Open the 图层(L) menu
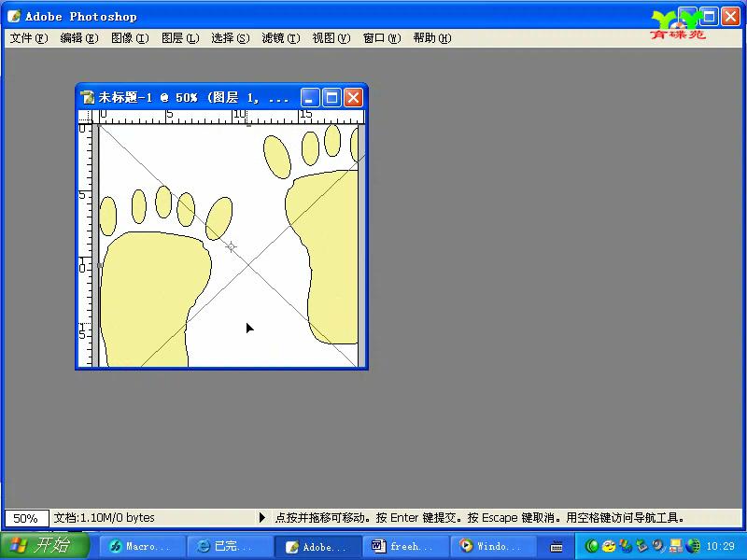 click(180, 38)
